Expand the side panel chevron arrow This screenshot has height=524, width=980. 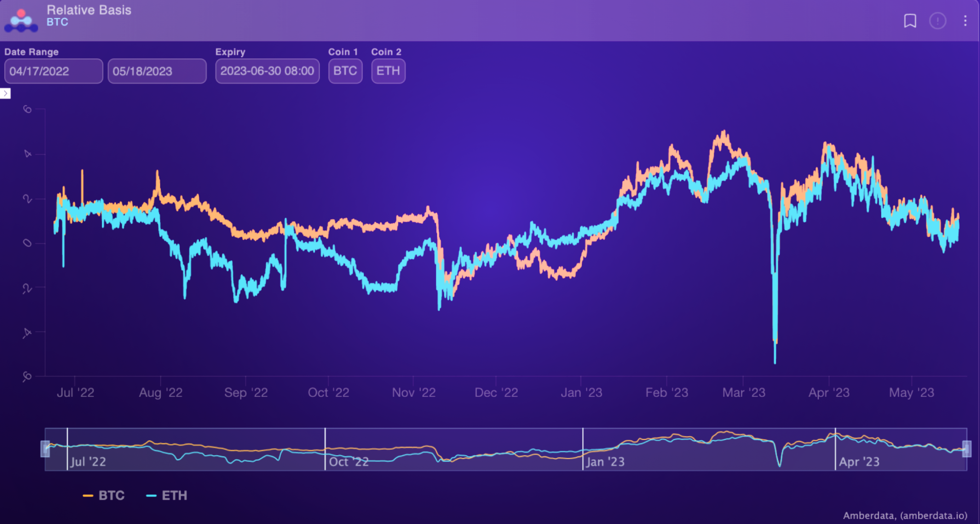coord(5,93)
